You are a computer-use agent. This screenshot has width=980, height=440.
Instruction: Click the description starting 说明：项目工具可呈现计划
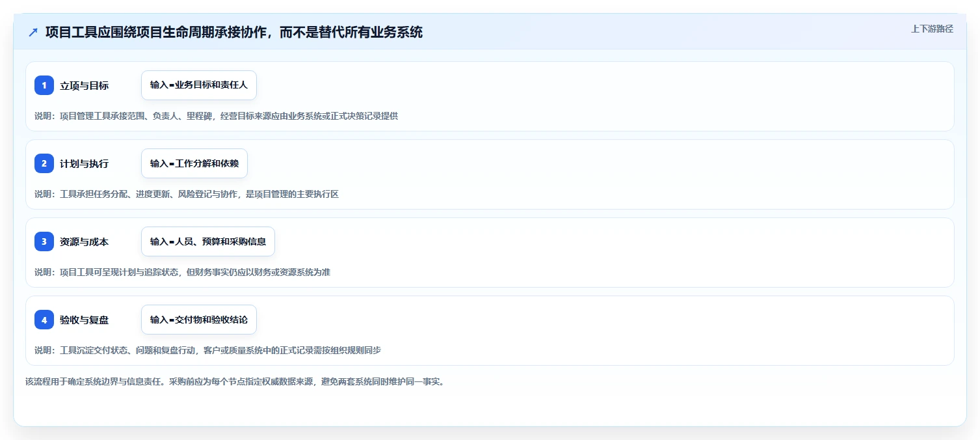[182, 272]
